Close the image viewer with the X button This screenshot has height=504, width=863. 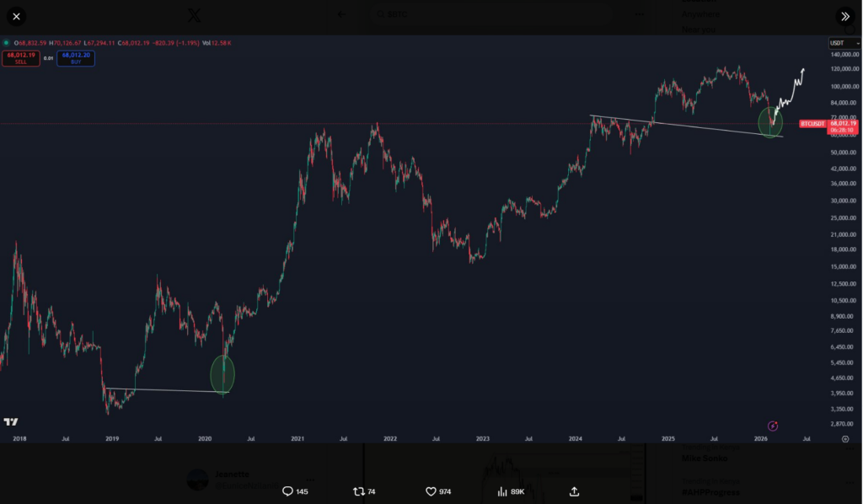[x=16, y=16]
